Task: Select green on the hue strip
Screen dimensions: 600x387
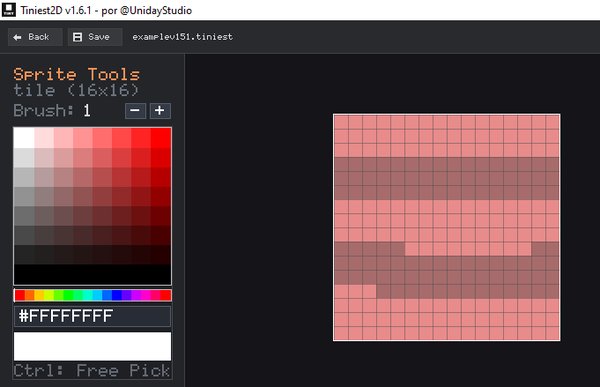Action: pos(68,295)
